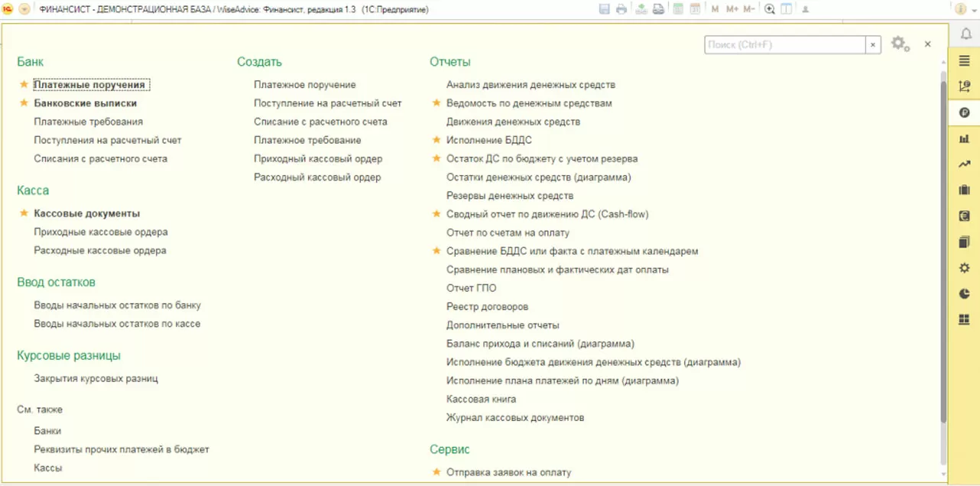Screen dimensions: 980x486
Task: Click the preview document icon in top toolbar
Action: 641,9
